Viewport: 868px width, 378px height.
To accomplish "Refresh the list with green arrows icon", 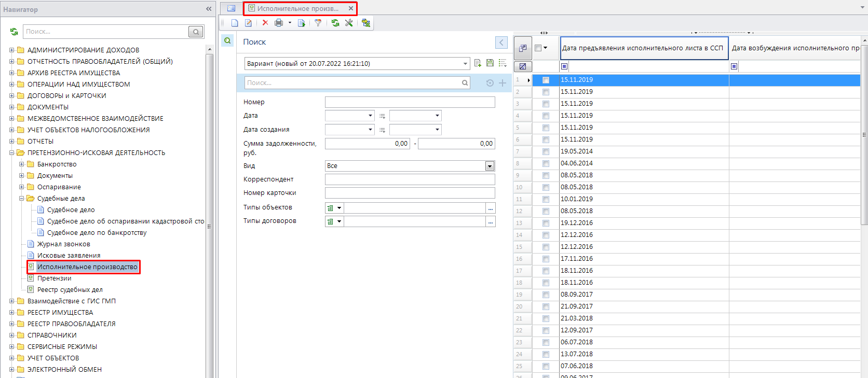I will click(335, 23).
